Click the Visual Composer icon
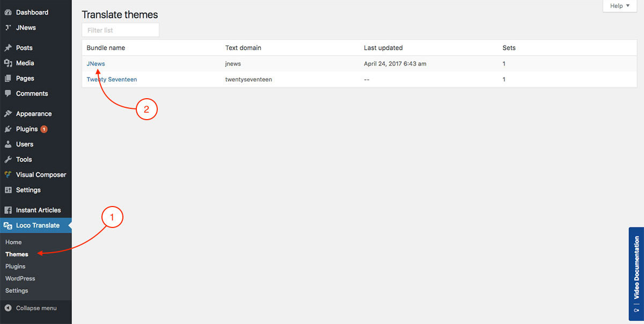This screenshot has height=324, width=644. click(x=8, y=175)
